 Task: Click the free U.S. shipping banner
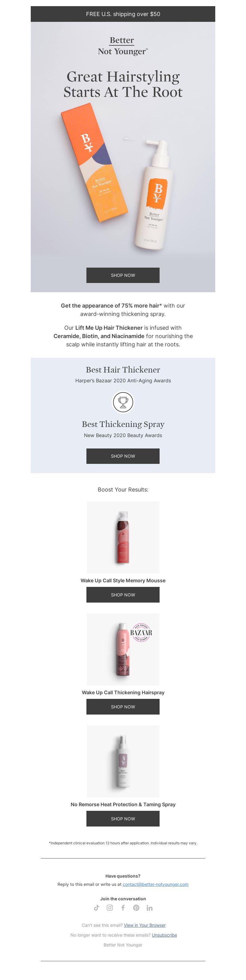point(123,14)
